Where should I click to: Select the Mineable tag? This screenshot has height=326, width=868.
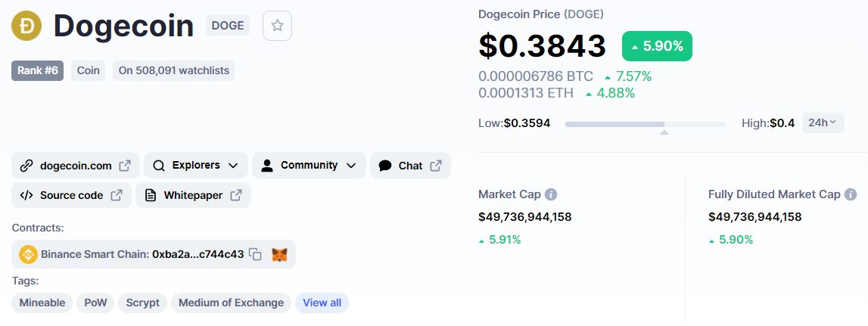[42, 303]
